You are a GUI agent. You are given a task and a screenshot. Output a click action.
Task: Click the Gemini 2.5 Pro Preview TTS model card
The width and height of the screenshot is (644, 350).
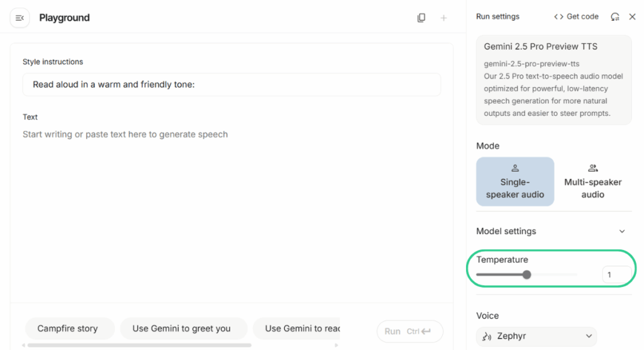(553, 79)
